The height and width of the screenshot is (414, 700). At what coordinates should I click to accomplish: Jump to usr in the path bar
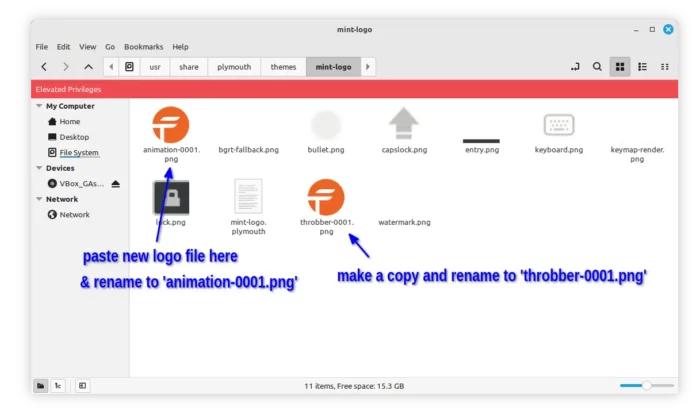(x=155, y=67)
